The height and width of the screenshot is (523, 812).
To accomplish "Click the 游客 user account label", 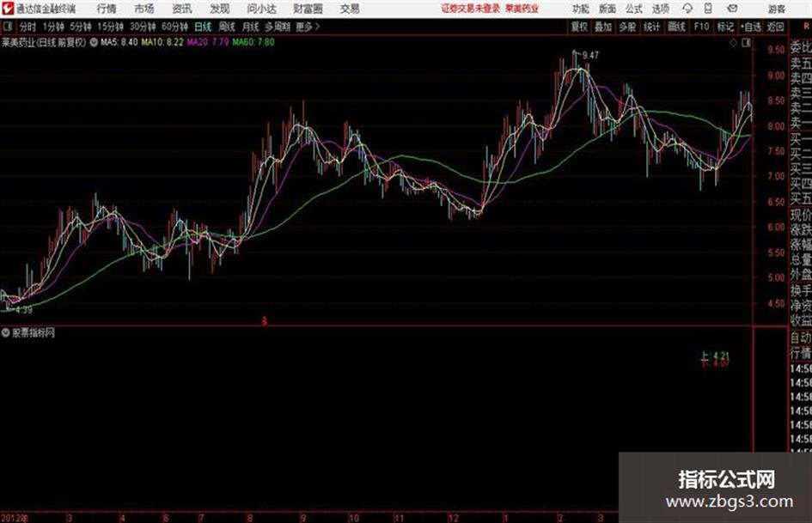I will pos(776,9).
